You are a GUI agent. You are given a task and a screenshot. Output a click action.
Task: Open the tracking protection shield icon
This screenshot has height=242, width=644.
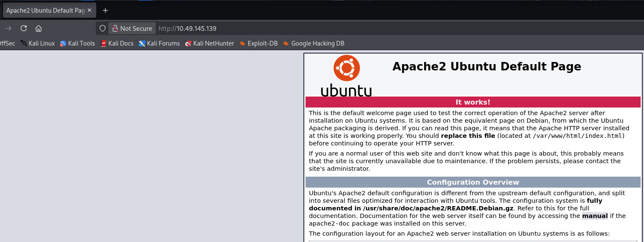102,28
